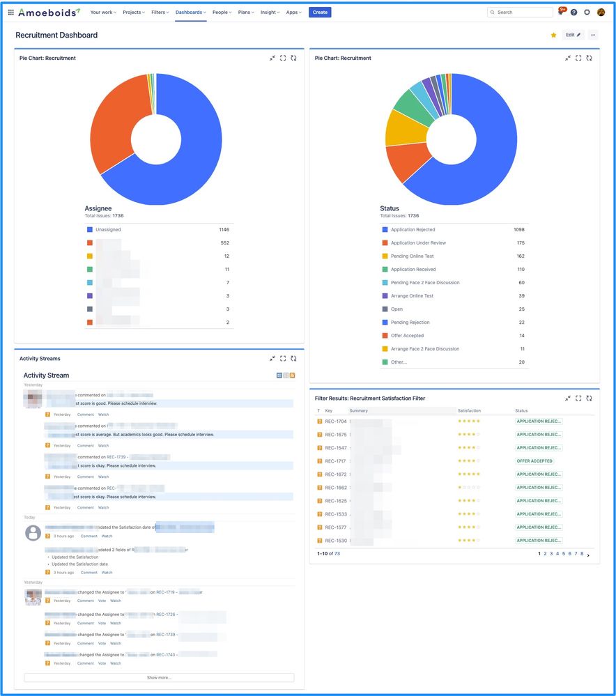Open the notifications bell
This screenshot has height=696, width=616.
tap(560, 12)
